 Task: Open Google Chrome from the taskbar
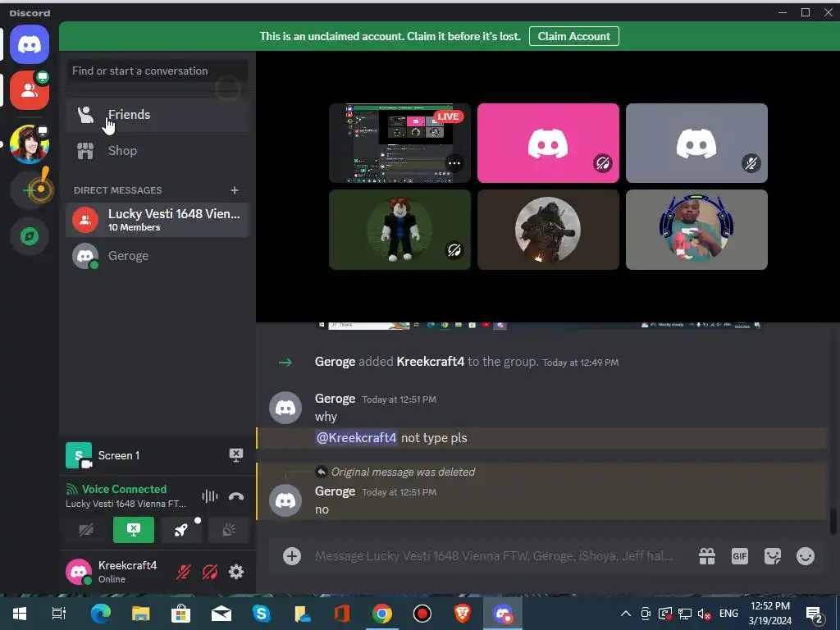pyautogui.click(x=382, y=614)
